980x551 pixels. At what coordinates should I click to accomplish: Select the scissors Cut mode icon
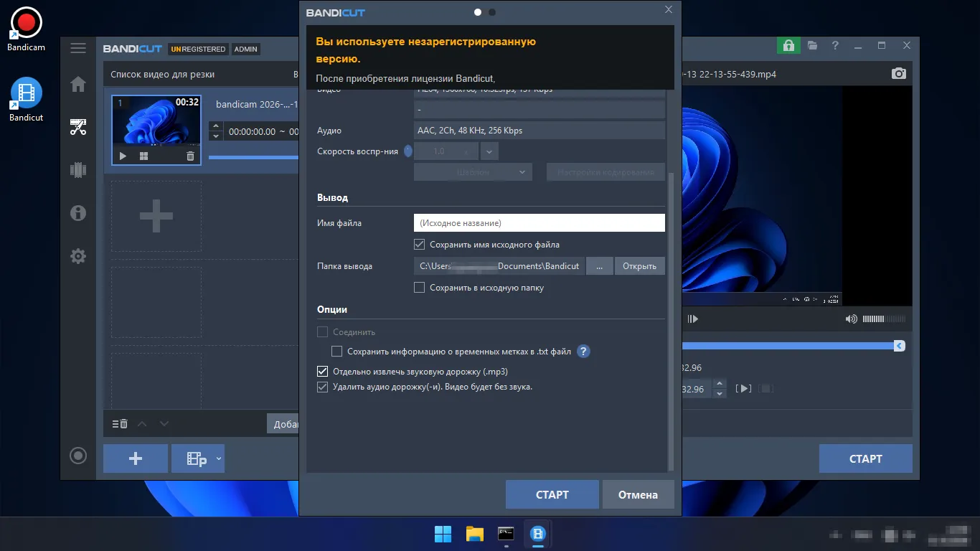(78, 128)
